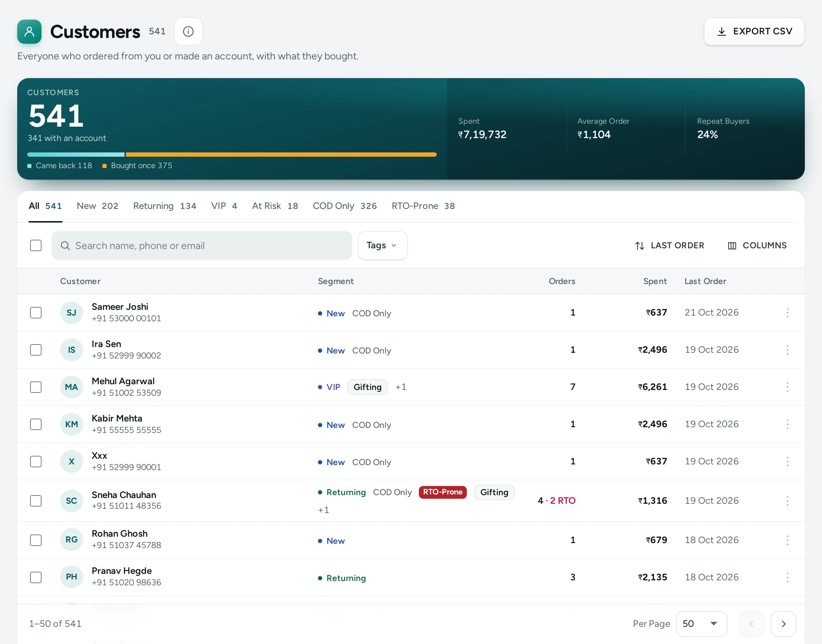Open row actions for Xxx customer
This screenshot has height=644, width=822.
(x=787, y=462)
